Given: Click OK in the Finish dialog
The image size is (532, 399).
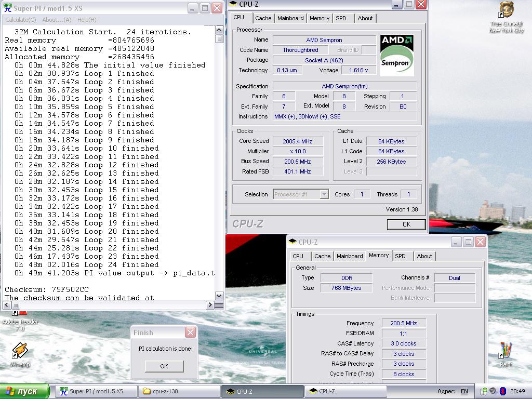Looking at the screenshot, I should click(x=164, y=366).
